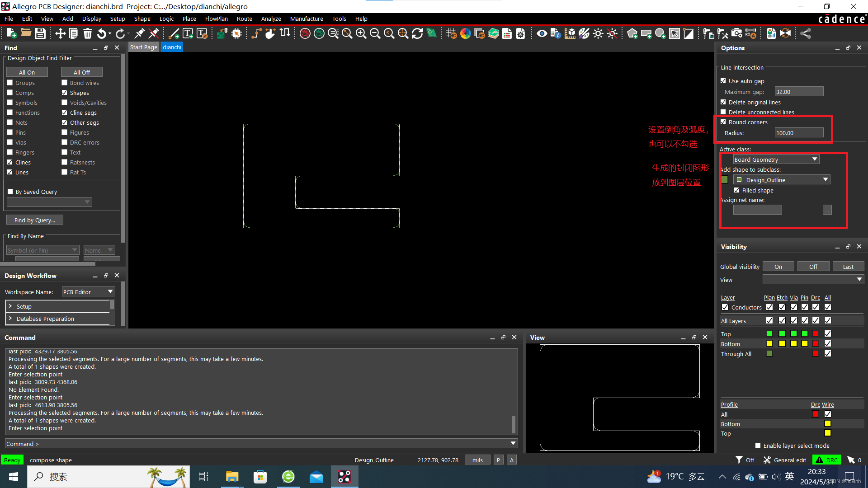Screen dimensions: 868x488
Task: Switch to the Start Page tab
Action: pyautogui.click(x=143, y=47)
